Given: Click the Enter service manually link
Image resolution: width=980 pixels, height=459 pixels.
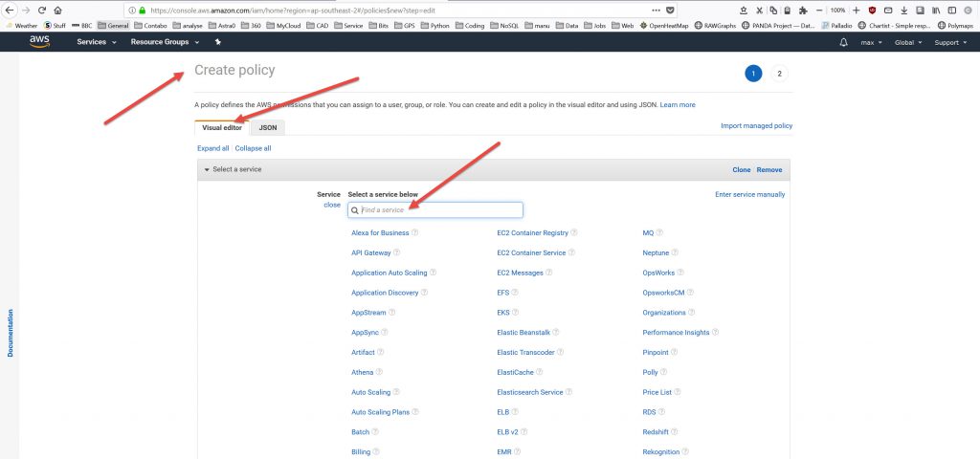Looking at the screenshot, I should click(749, 194).
